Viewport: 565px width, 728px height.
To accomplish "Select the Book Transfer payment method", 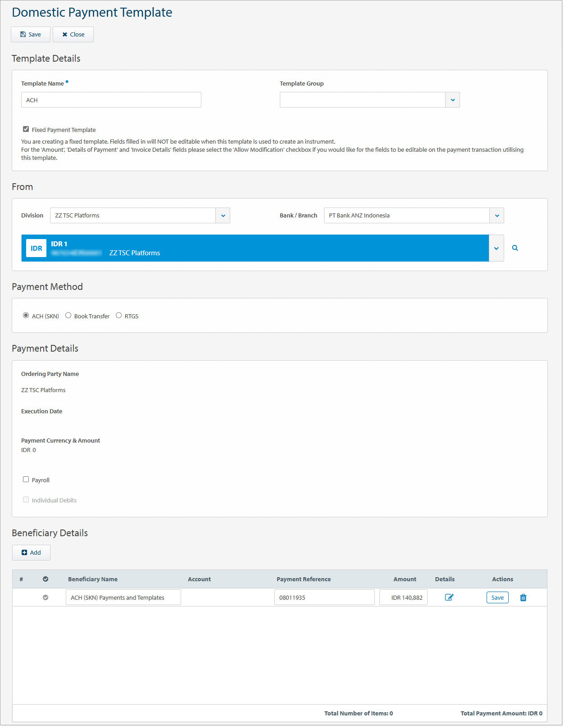I will [68, 316].
